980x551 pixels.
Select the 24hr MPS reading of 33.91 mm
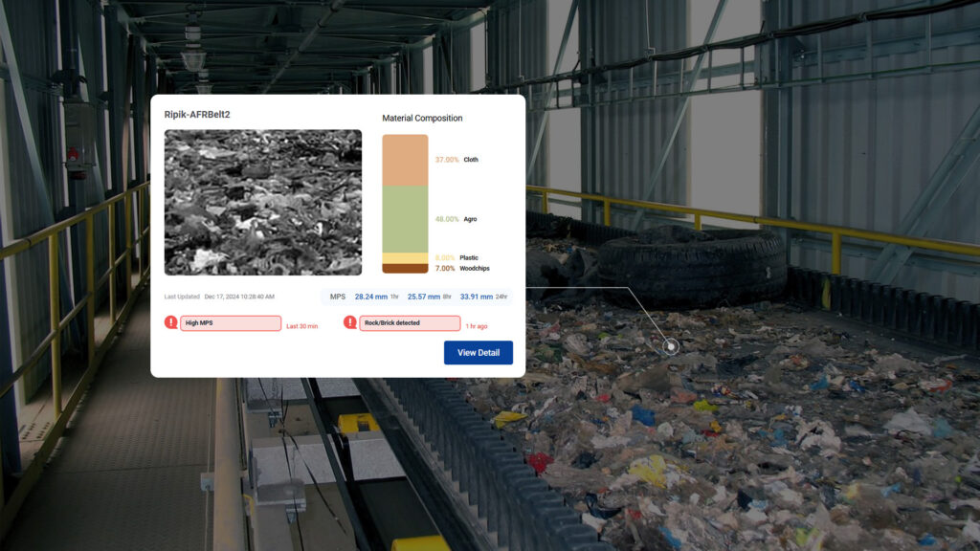476,297
